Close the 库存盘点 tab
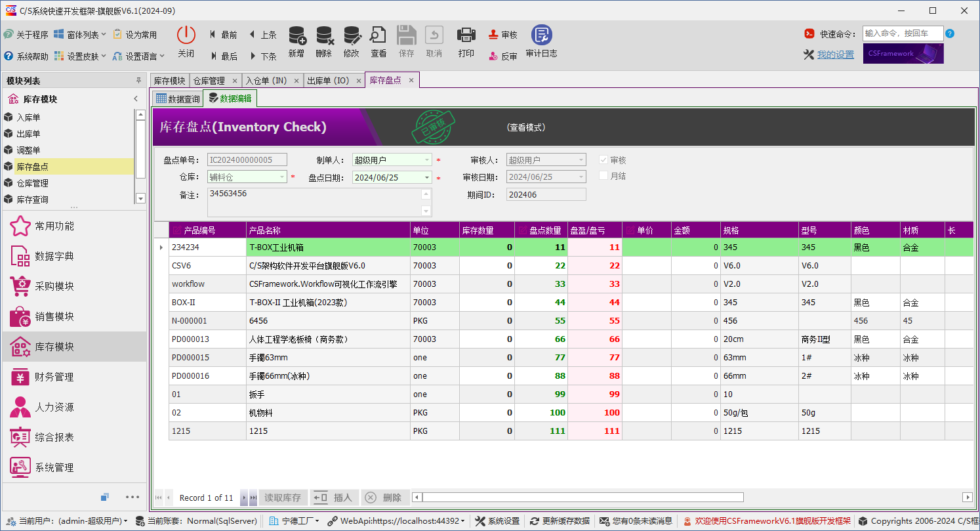The image size is (980, 531). pyautogui.click(x=411, y=80)
